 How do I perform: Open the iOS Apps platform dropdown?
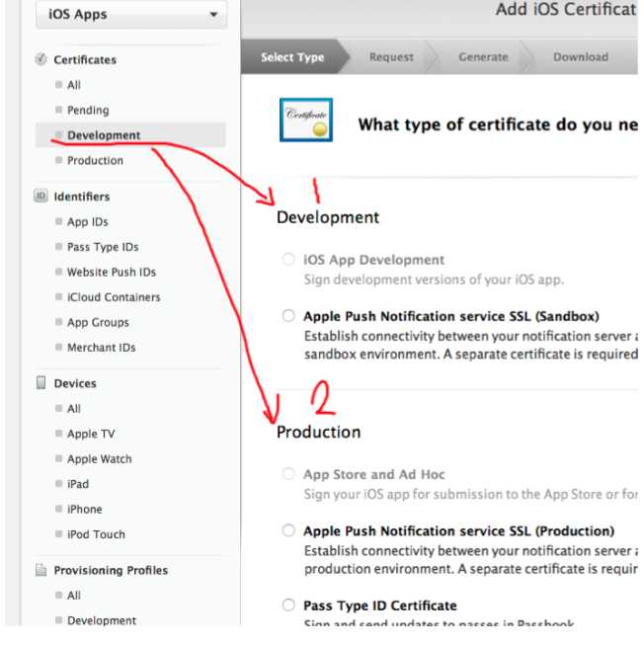[x=131, y=15]
